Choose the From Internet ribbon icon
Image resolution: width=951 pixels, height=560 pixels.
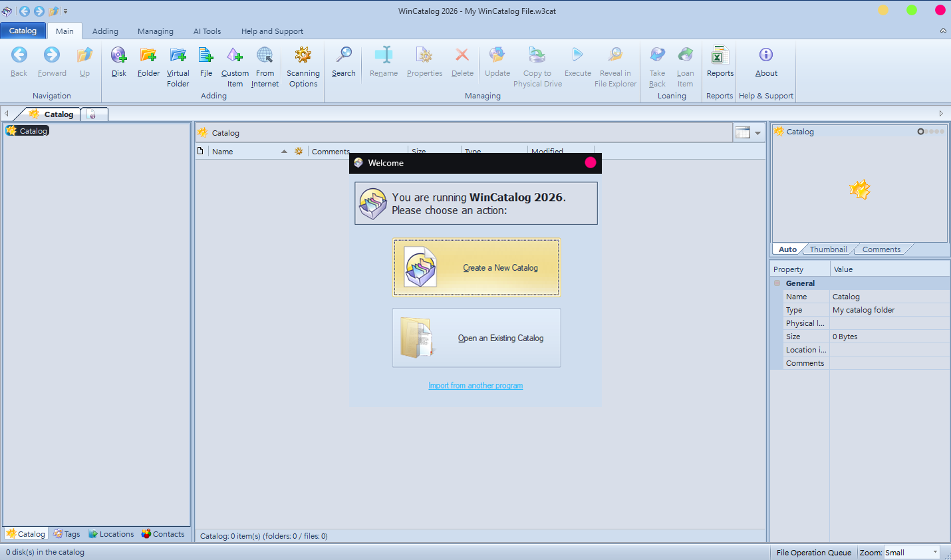click(265, 67)
